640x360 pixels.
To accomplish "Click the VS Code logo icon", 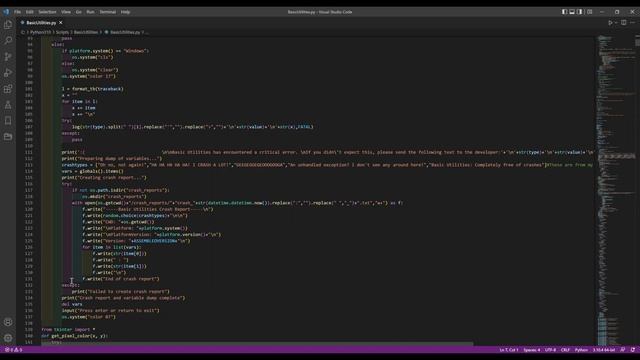I will [x=6, y=12].
